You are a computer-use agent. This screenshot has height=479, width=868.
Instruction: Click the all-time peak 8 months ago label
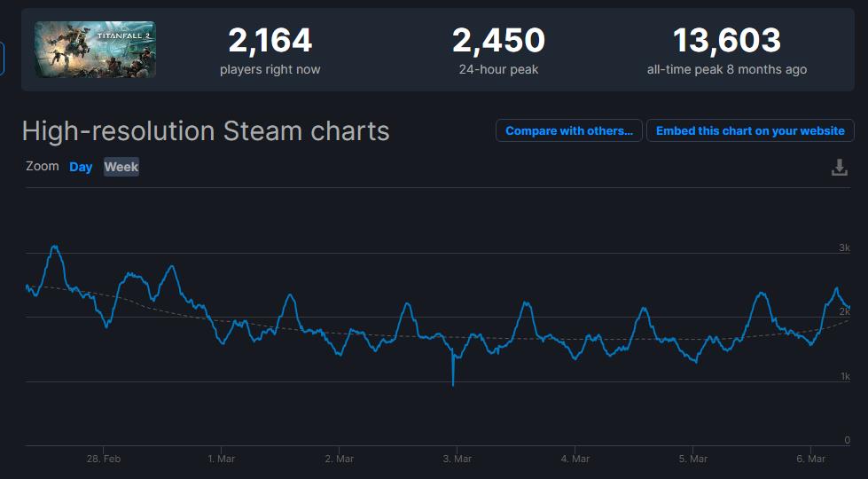tap(727, 70)
